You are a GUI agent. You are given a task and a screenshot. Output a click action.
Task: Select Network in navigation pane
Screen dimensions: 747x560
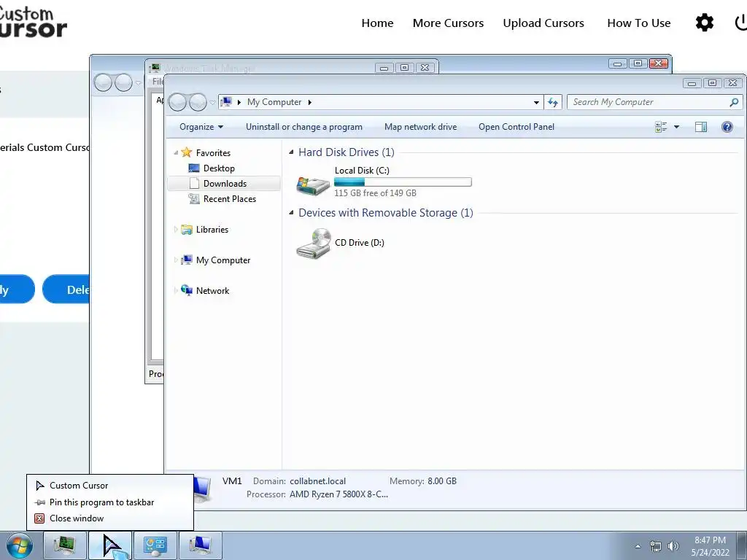point(212,290)
